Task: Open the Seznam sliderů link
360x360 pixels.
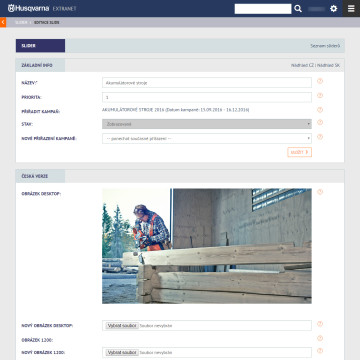Action: [x=325, y=46]
